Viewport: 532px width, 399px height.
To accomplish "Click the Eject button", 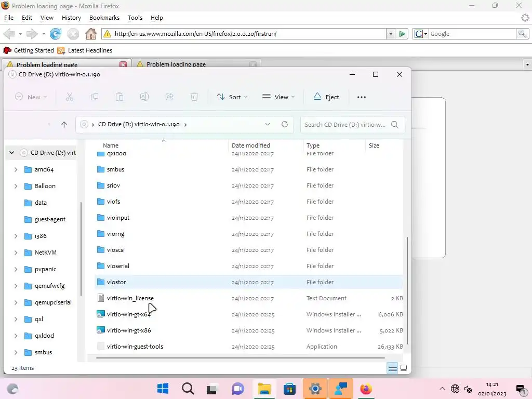I will [x=326, y=97].
